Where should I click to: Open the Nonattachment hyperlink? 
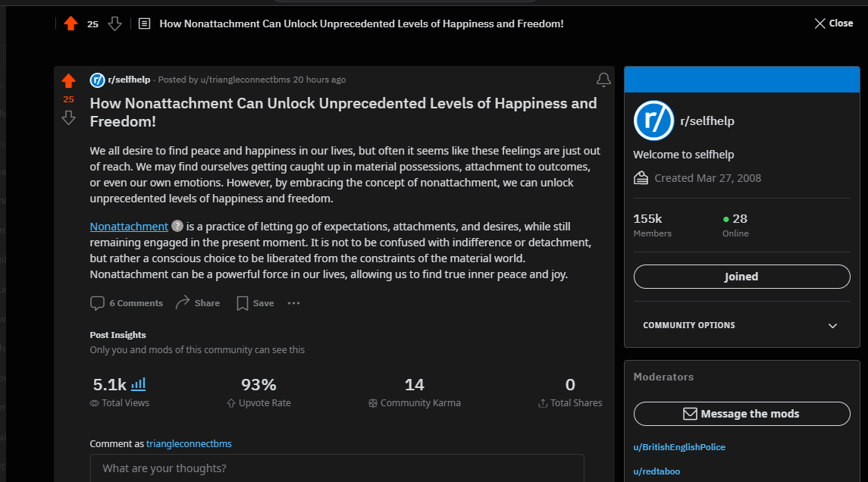coord(129,227)
